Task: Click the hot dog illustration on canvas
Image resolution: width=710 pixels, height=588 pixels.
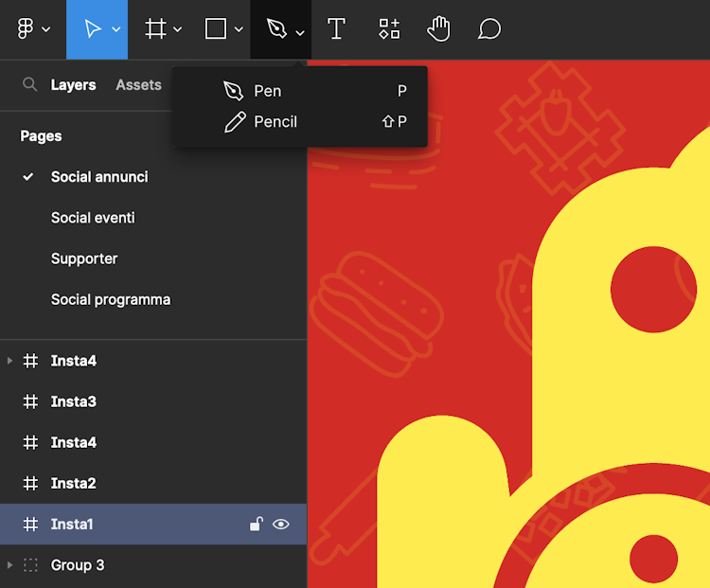Action: click(376, 314)
